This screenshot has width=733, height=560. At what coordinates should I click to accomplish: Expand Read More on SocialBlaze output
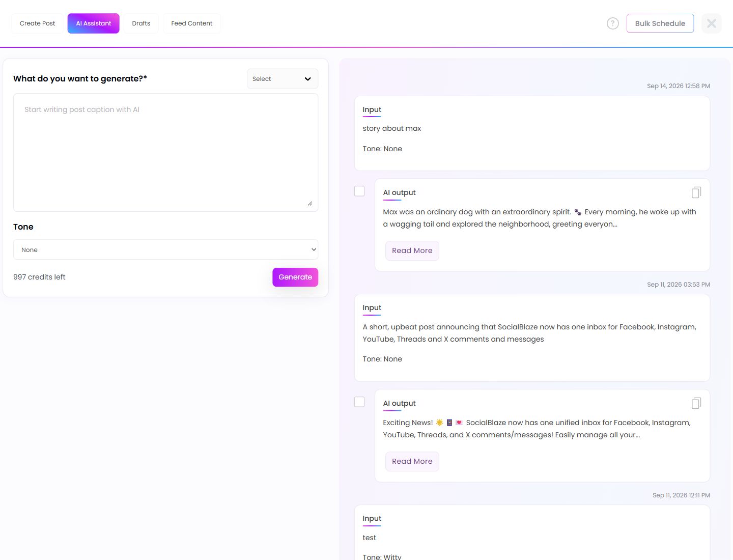coord(412,461)
